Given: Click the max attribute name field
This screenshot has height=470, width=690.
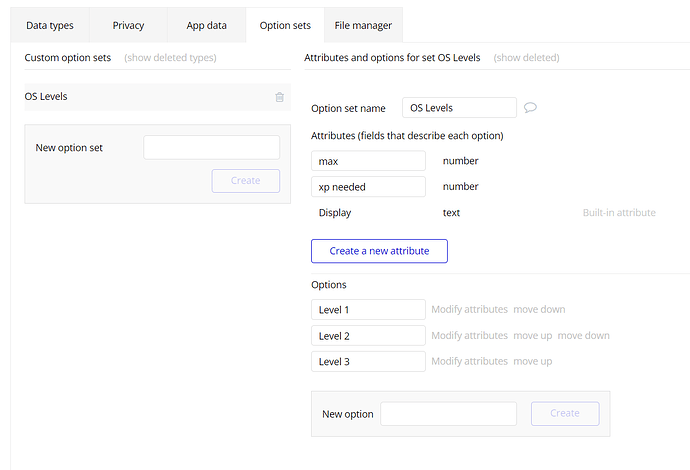Looking at the screenshot, I should click(368, 161).
